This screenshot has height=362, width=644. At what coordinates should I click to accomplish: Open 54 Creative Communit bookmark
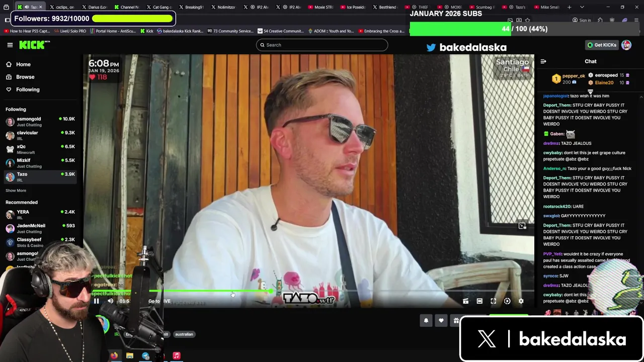[281, 31]
